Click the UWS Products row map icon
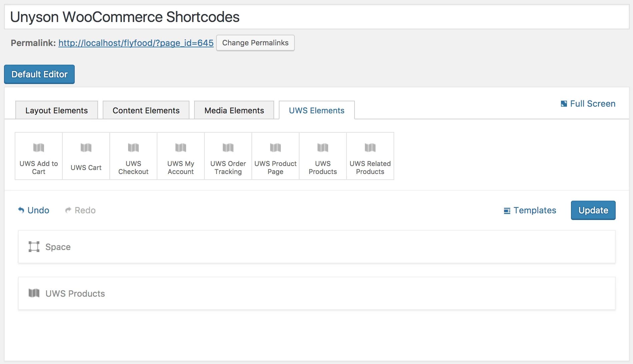633x364 pixels. point(34,293)
